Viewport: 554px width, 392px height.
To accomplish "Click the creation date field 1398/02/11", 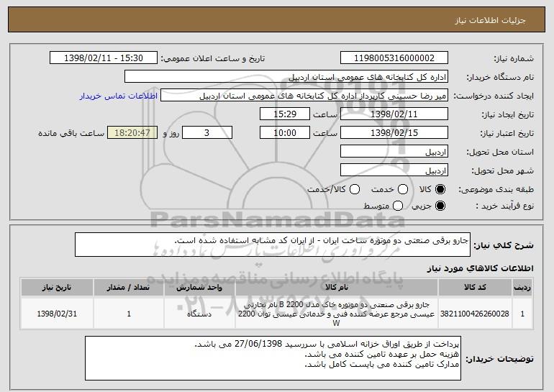I will (394, 114).
